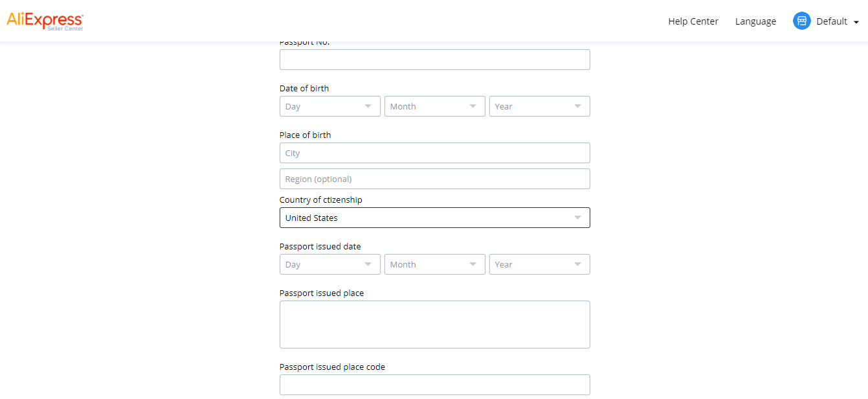
Task: Click inside the Passport No. input field
Action: [x=434, y=59]
